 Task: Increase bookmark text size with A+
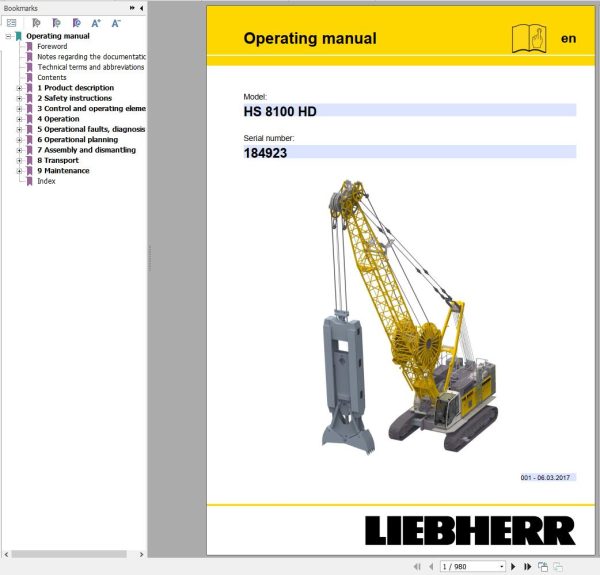[x=96, y=23]
